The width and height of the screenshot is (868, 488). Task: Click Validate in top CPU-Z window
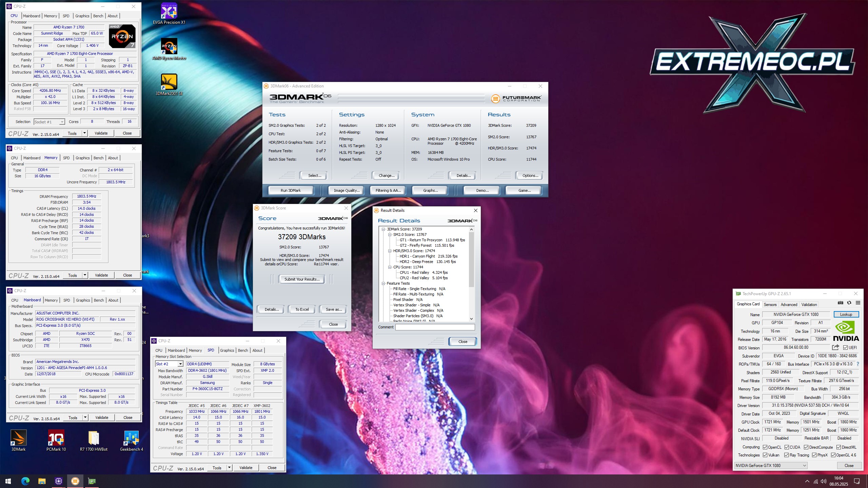click(x=101, y=133)
